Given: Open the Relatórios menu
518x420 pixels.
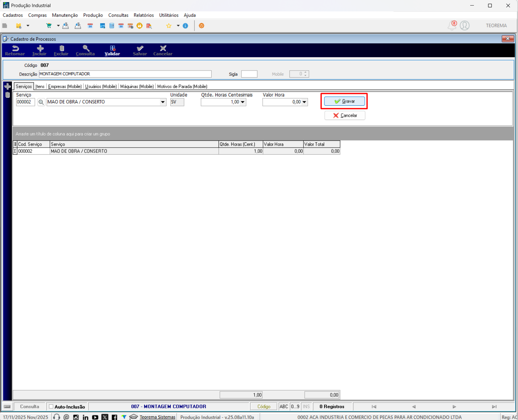Looking at the screenshot, I should 144,15.
